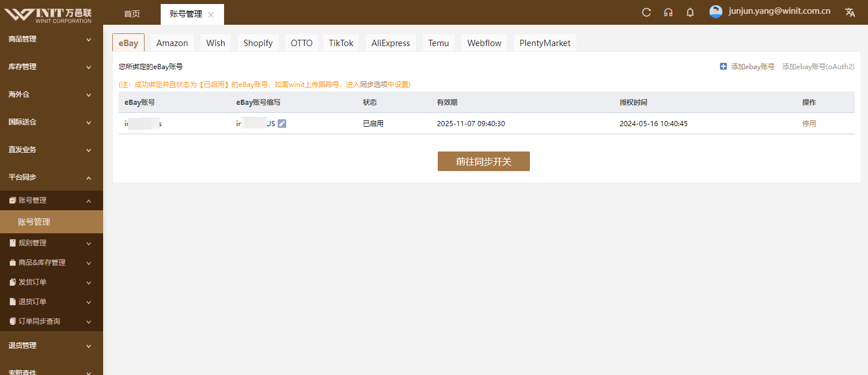
Task: Click 商品&库存管理 bag icon
Action: coord(13,263)
